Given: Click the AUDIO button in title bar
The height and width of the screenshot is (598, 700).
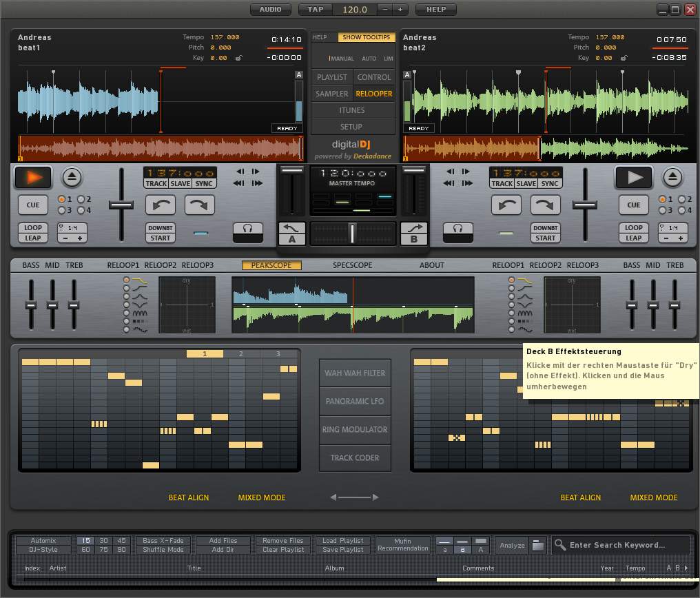Looking at the screenshot, I should click(x=271, y=10).
